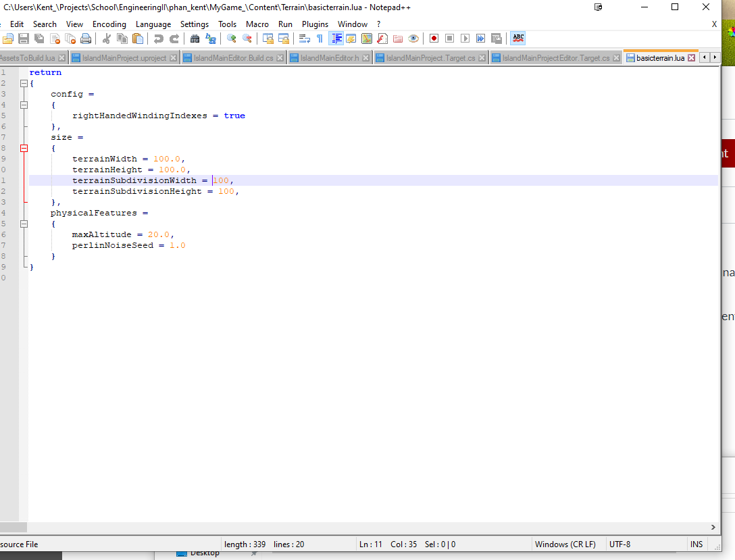Toggle Show All Characters pilcrow icon
The height and width of the screenshot is (560, 735).
(320, 39)
